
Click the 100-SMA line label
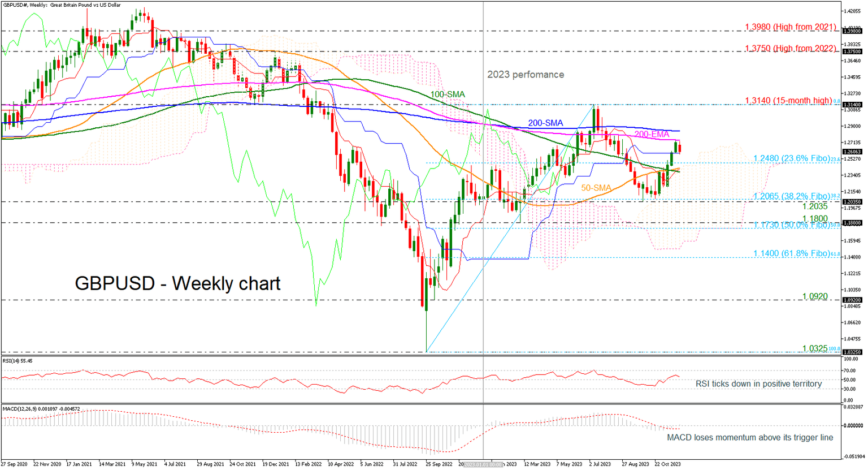tap(447, 94)
